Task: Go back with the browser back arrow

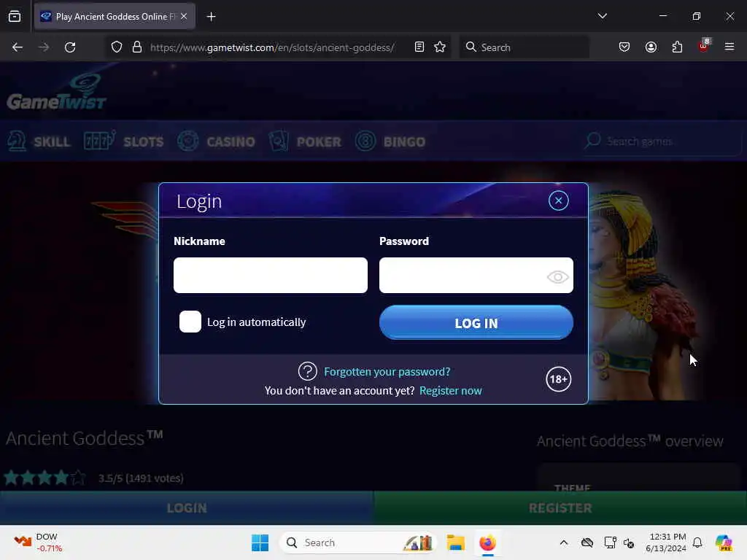Action: click(18, 47)
